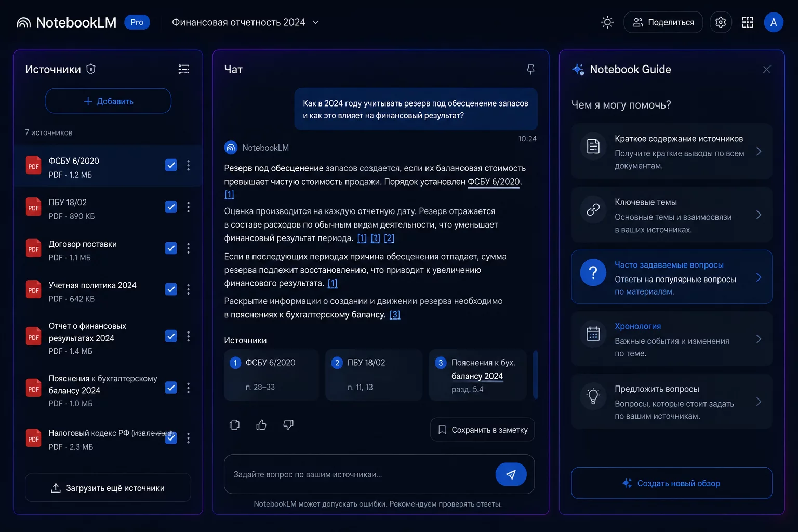The image size is (798, 532).
Task: Open the notebook title dropdown Финансовая отчетность 2024
Action: [x=245, y=22]
